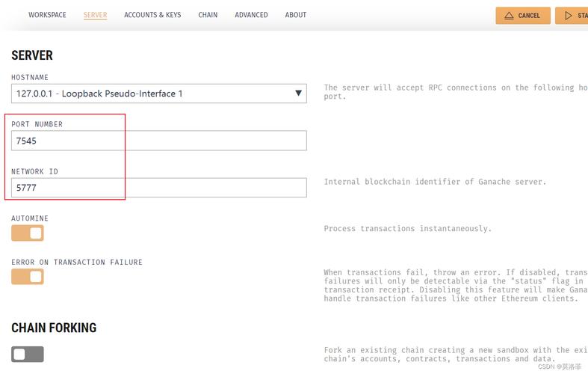The width and height of the screenshot is (588, 374).
Task: Click the Port Number label
Action: pos(37,124)
